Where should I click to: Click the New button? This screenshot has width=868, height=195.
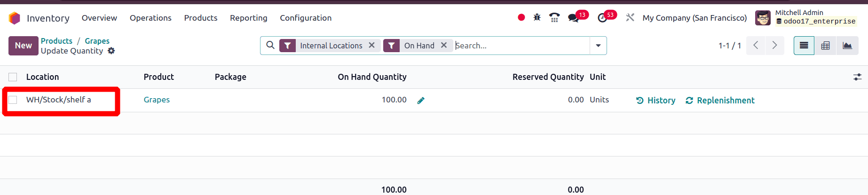pos(23,46)
